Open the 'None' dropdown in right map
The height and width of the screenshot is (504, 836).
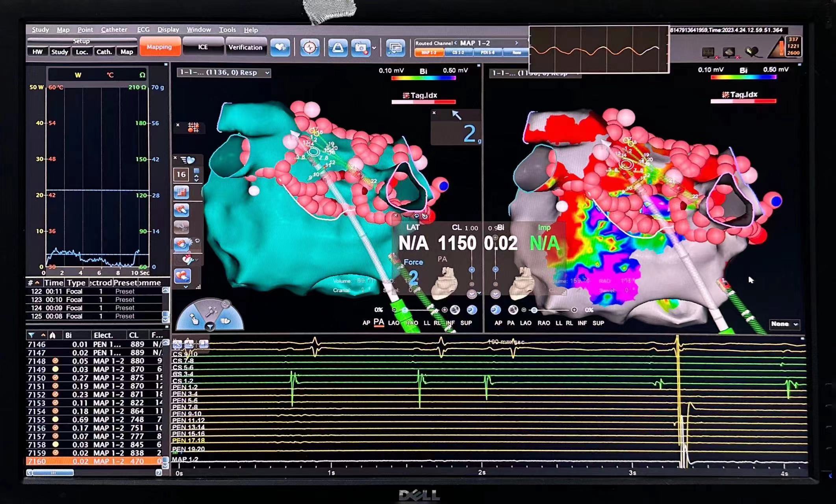coord(784,324)
